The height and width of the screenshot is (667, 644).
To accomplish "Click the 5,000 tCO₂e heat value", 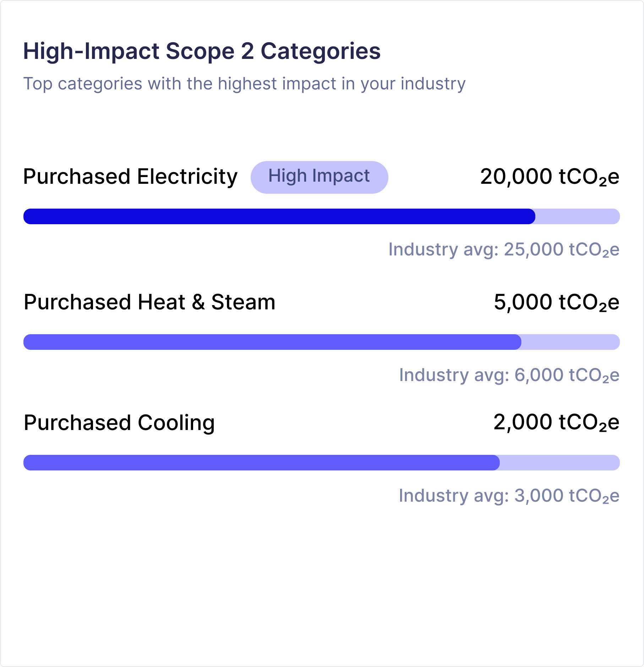I will (x=557, y=302).
